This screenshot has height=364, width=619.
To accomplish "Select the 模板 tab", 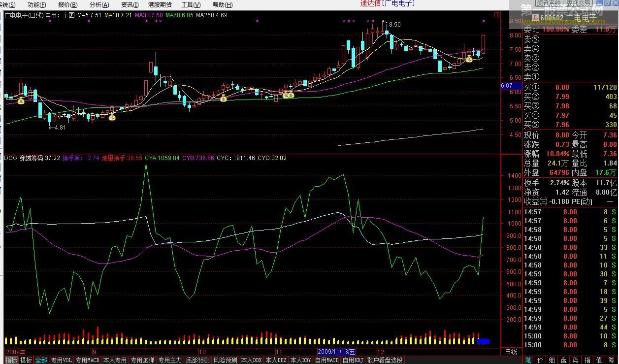I will 26,360.
